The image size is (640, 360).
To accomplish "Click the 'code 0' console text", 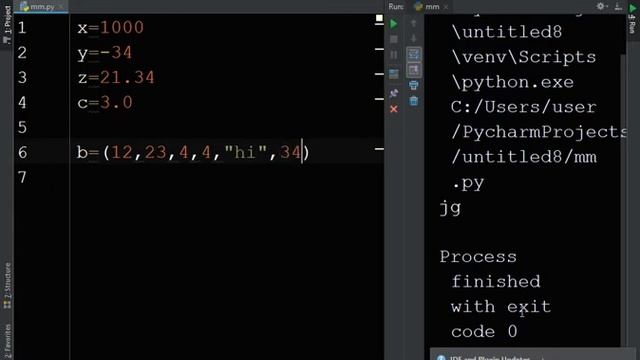I will coord(484,331).
